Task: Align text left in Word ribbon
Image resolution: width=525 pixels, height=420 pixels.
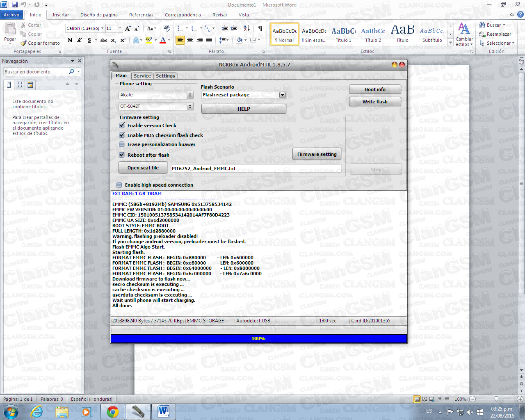Action: point(180,40)
